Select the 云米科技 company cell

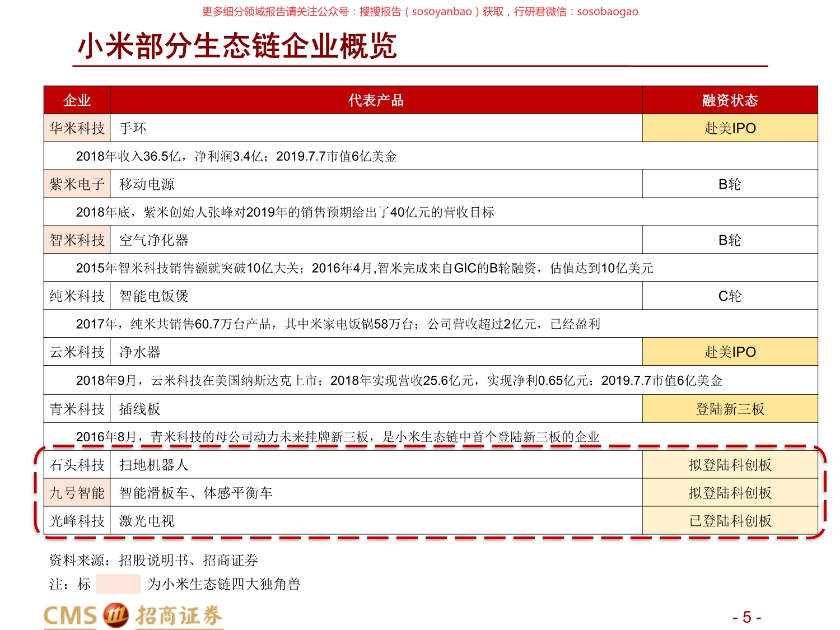point(77,352)
